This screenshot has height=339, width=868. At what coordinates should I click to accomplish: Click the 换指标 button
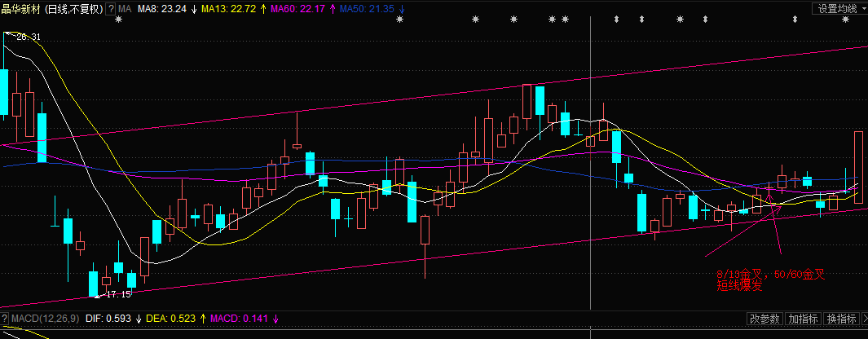840,319
